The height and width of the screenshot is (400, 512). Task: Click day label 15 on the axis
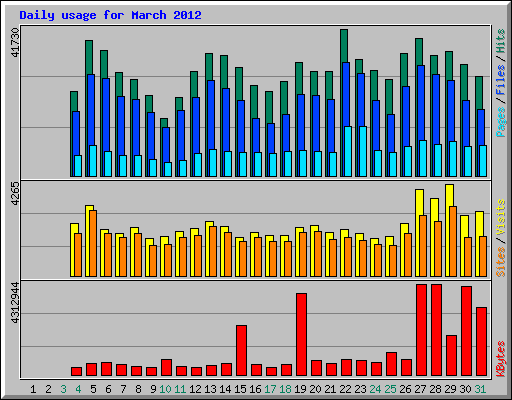pos(240,389)
